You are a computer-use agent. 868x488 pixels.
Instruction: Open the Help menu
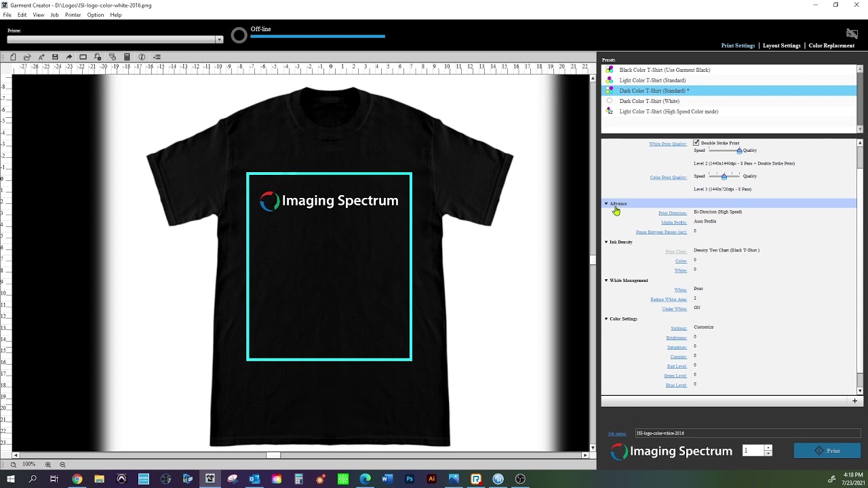(x=116, y=15)
